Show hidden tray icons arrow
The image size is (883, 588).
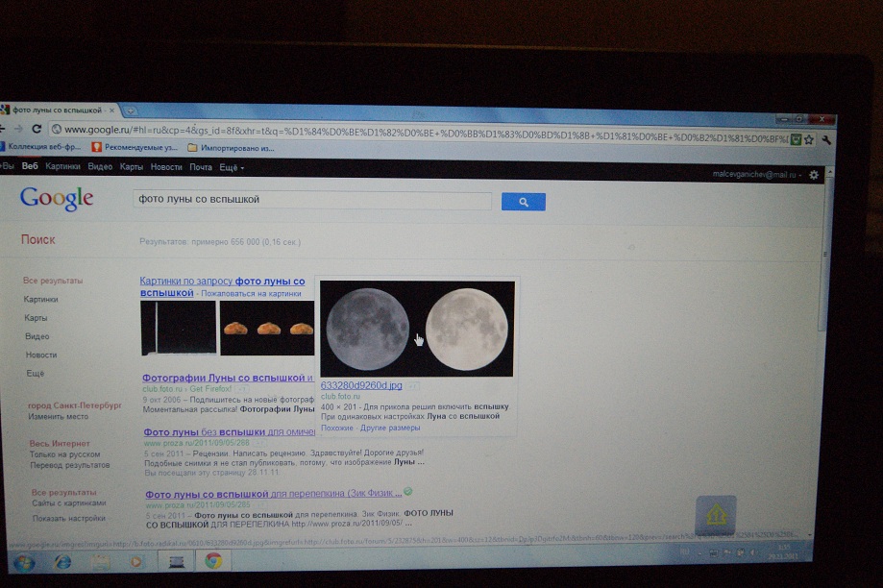click(699, 553)
